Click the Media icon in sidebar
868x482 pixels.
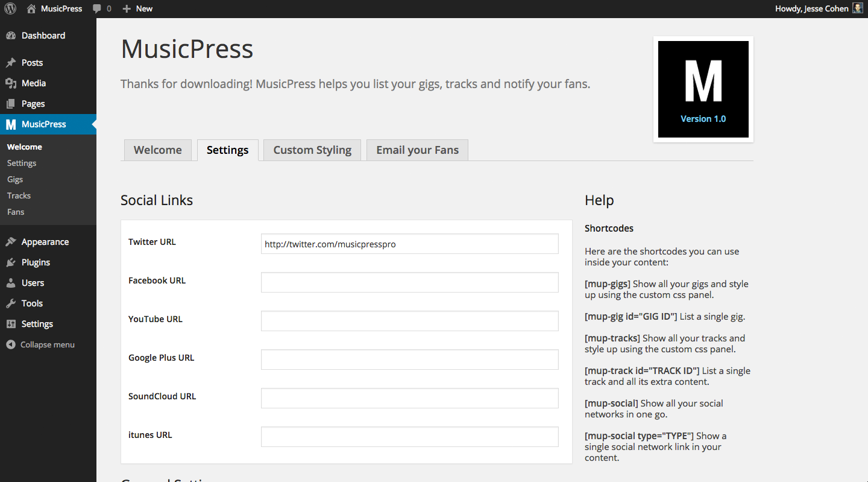[x=11, y=83]
